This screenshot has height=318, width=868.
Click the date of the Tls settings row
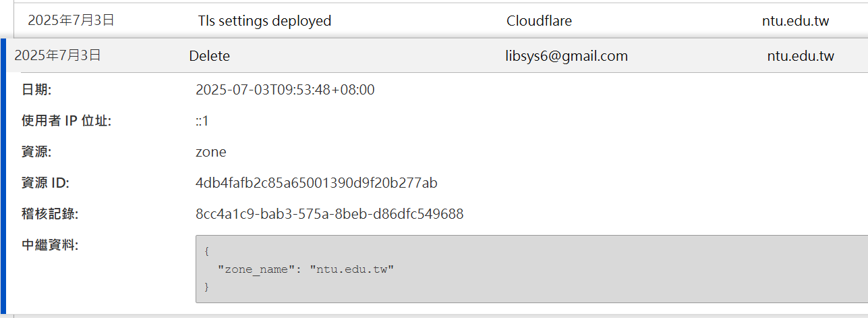(x=71, y=21)
